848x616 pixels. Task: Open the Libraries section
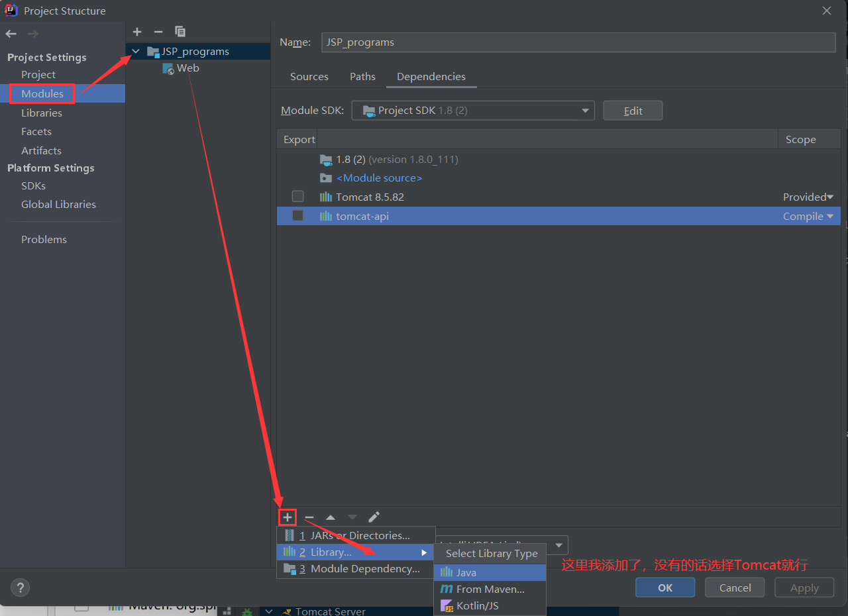(42, 113)
